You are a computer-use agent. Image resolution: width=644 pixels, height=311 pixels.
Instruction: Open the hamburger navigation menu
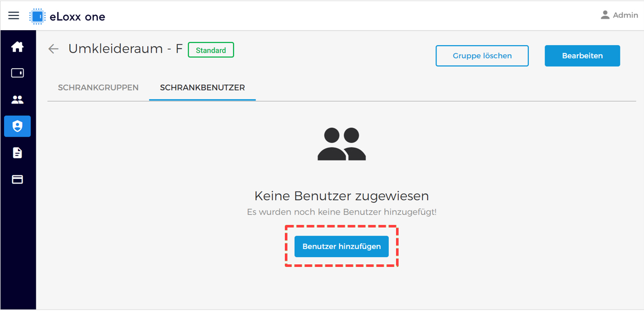(x=14, y=15)
